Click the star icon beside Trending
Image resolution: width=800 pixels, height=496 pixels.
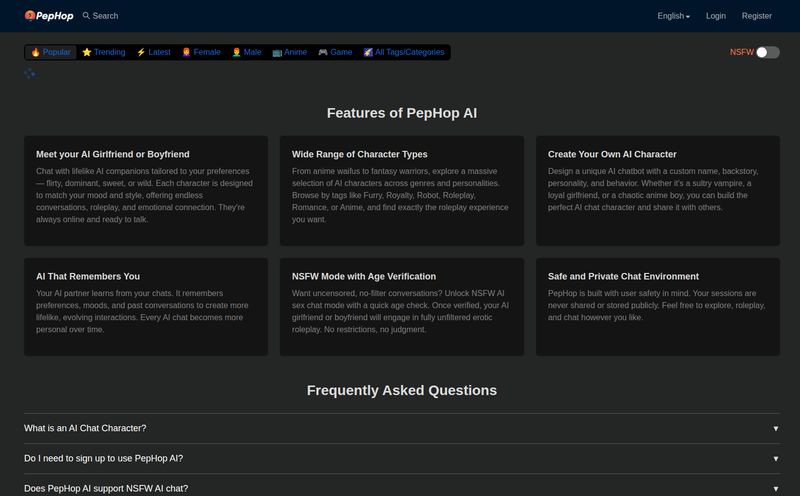pos(87,52)
